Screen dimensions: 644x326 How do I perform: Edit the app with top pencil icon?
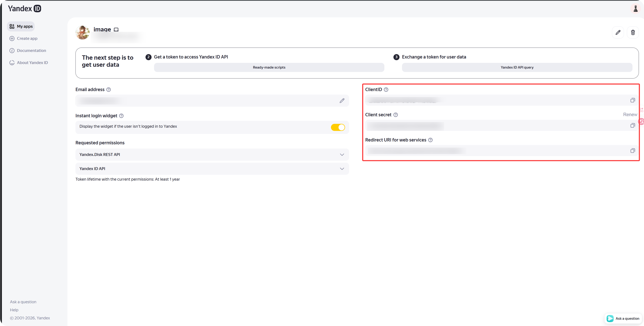pos(618,33)
